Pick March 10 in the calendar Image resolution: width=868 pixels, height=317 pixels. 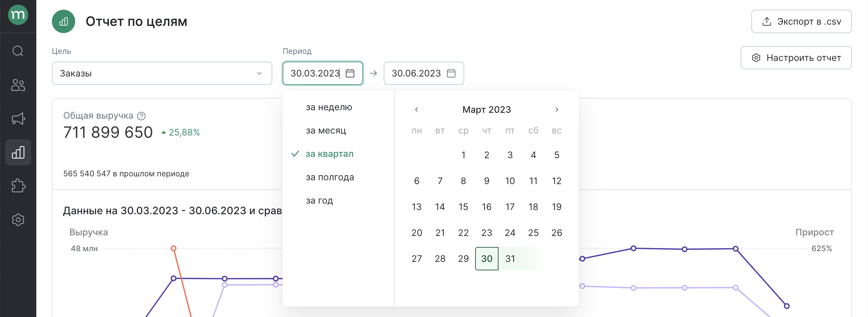click(510, 181)
